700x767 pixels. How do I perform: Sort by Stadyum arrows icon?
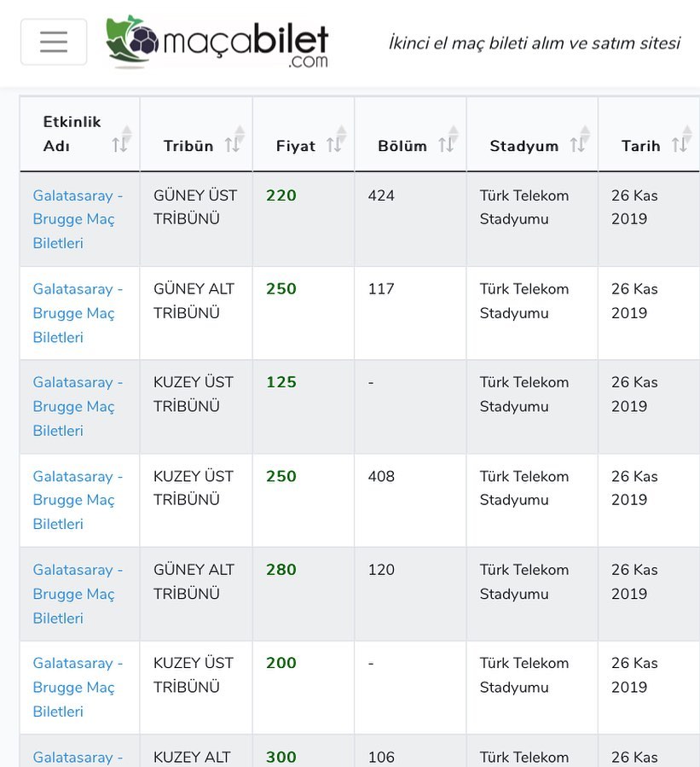tap(580, 139)
